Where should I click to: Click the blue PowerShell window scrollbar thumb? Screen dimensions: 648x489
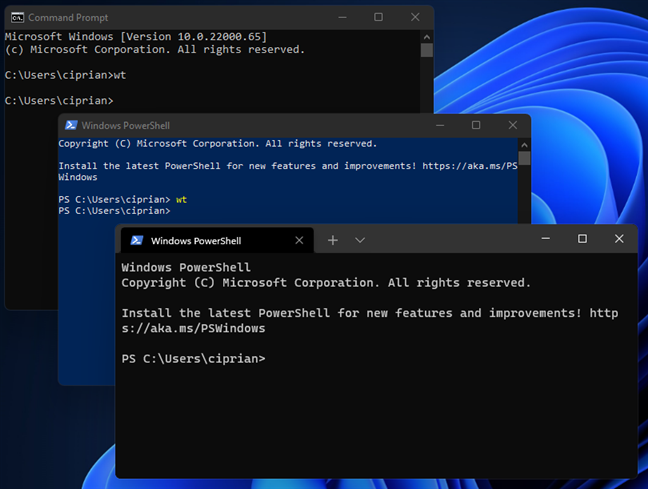coord(524,158)
